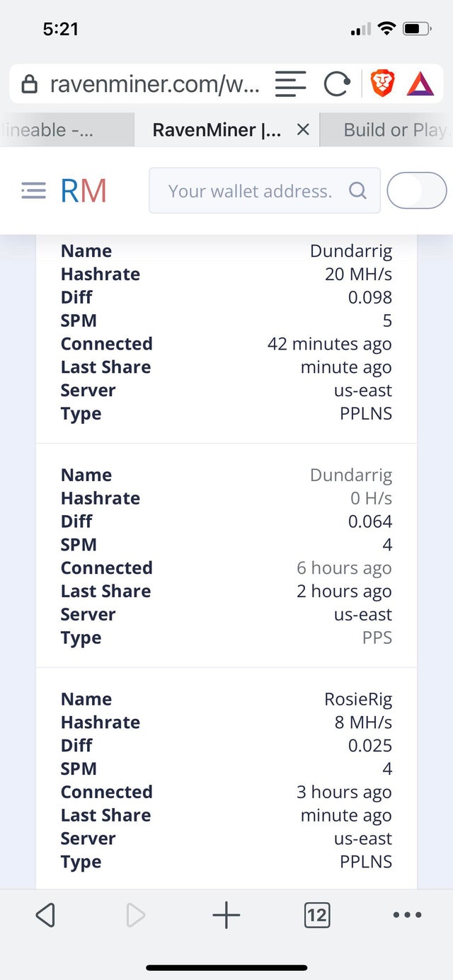Tap the ravenminer.com address bar
The image size is (453, 980).
coord(154,85)
